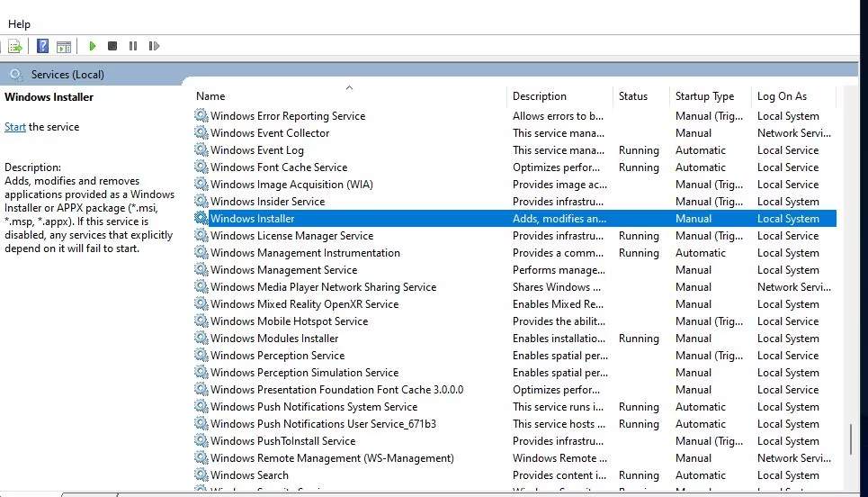Click gear icon for Windows Modules Installer
The height and width of the screenshot is (497, 868).
201,338
